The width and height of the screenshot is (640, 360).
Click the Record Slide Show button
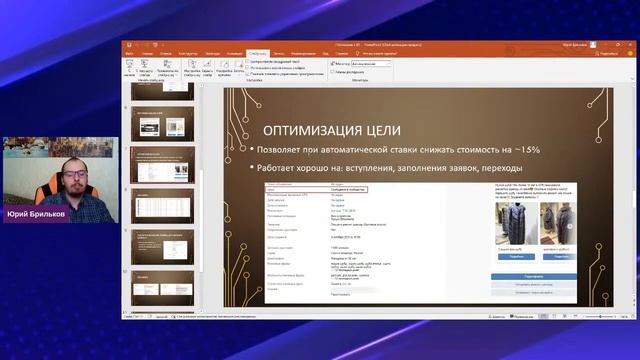tap(239, 68)
